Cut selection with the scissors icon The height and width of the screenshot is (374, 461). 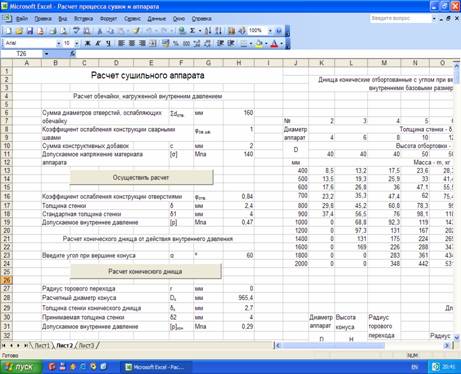(x=100, y=31)
